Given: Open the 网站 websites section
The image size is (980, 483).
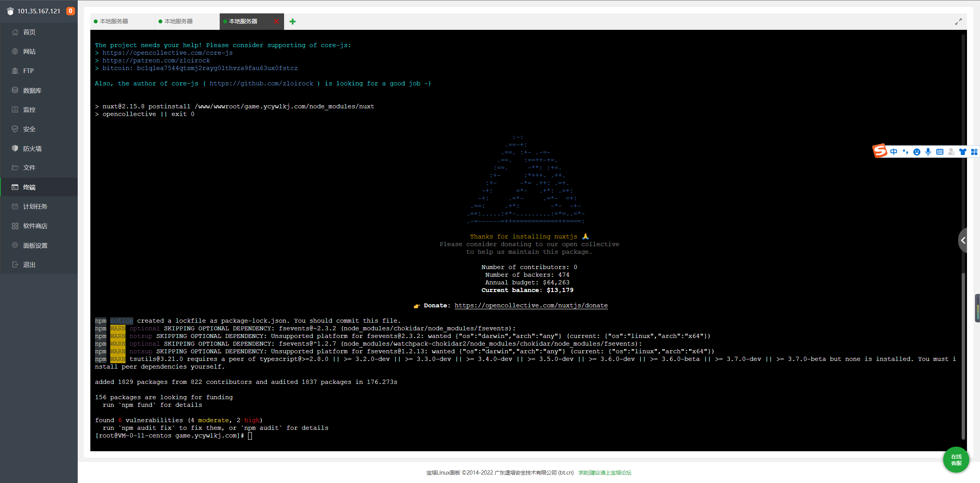Looking at the screenshot, I should 29,51.
